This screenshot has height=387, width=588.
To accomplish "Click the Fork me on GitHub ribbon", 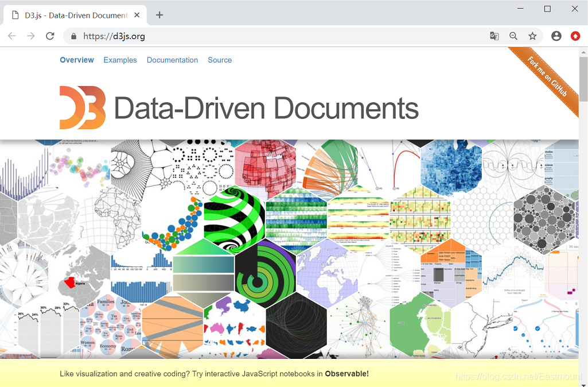I will click(547, 77).
